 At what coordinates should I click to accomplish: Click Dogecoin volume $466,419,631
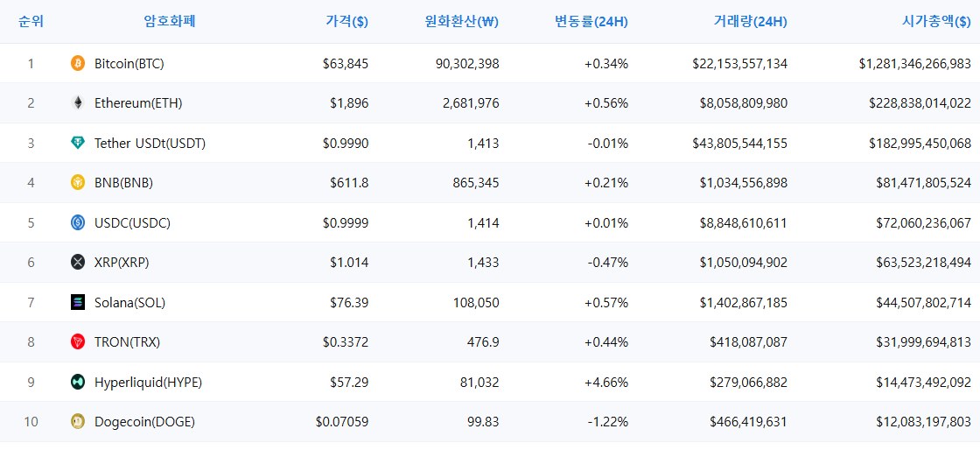tap(749, 422)
